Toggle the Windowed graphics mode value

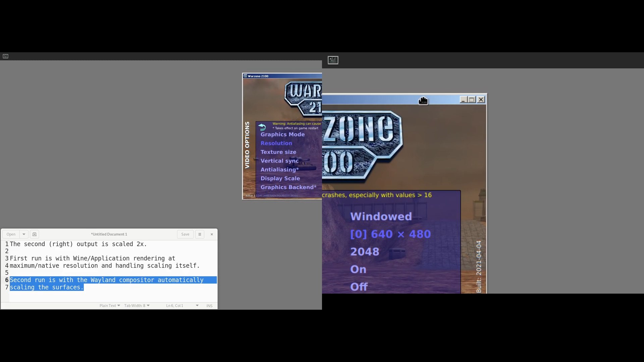[381, 217]
